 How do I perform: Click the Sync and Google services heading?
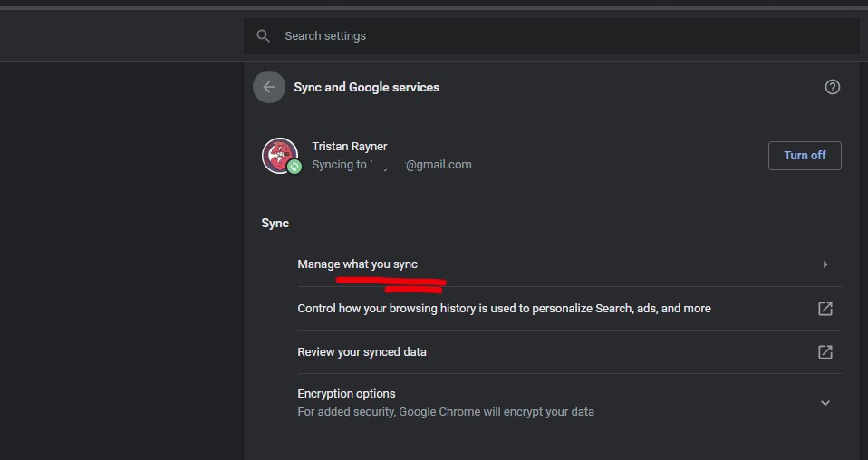click(367, 88)
